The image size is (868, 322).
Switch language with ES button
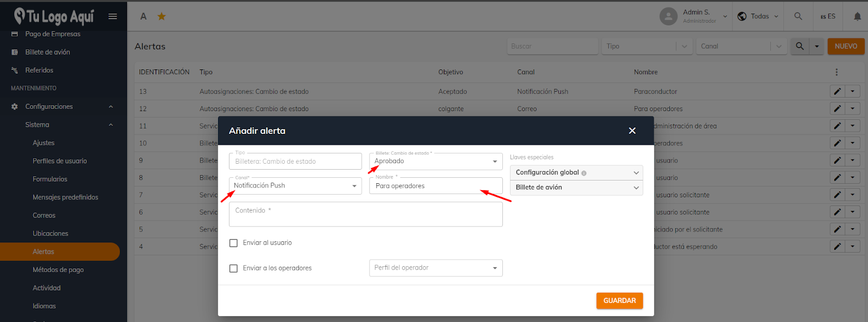828,16
